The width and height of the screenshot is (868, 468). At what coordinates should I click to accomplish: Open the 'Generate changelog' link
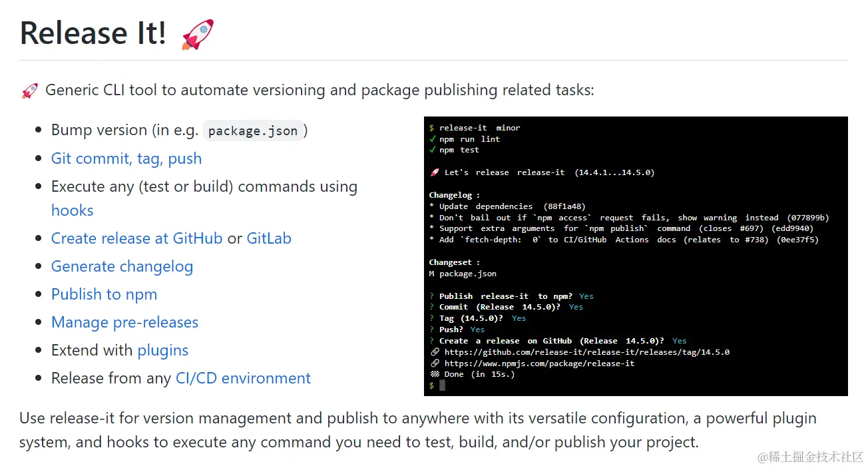coord(122,266)
